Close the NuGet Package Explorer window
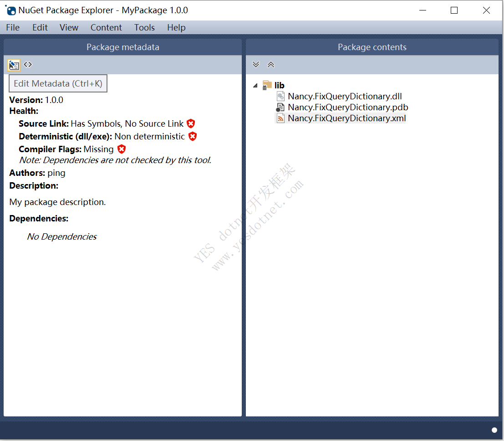Screen dimensions: 504x441 point(486,10)
